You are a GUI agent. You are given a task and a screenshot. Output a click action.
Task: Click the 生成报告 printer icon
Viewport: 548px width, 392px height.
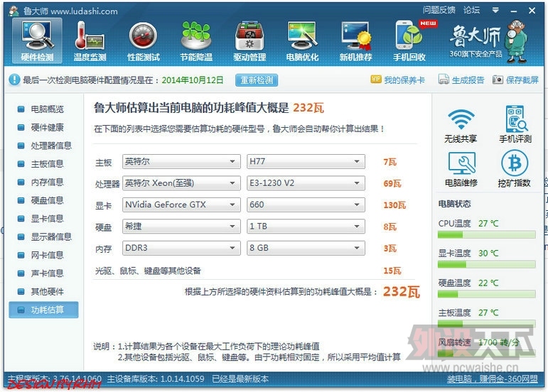[x=444, y=80]
